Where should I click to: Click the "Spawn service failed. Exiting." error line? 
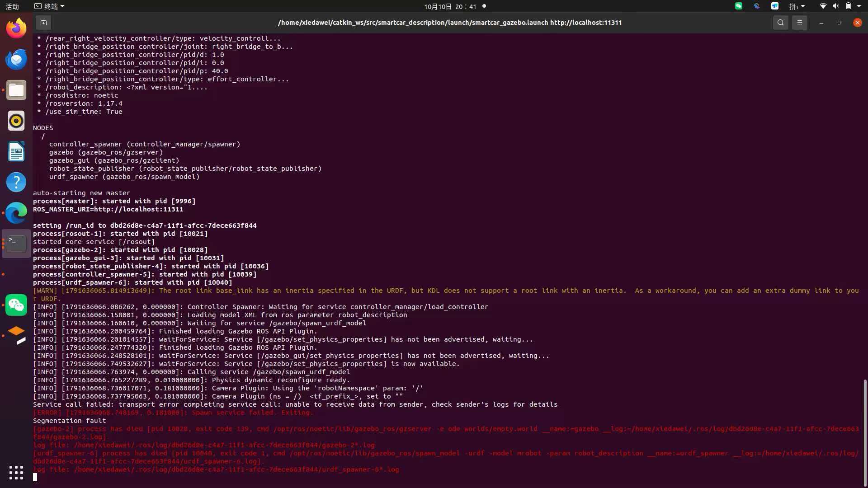tap(173, 413)
